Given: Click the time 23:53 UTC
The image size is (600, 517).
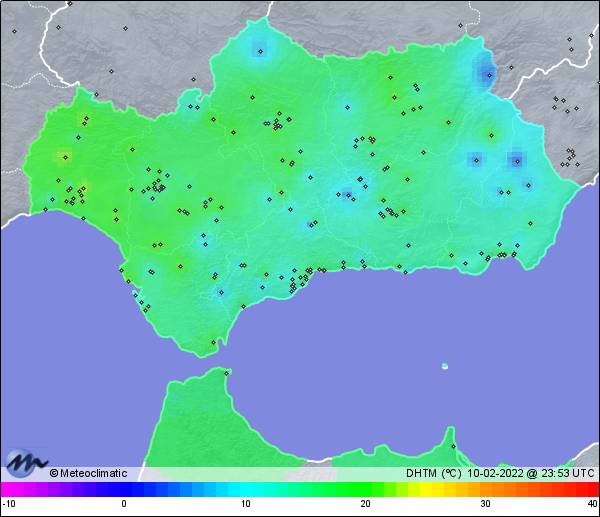Looking at the screenshot, I should [567, 473].
